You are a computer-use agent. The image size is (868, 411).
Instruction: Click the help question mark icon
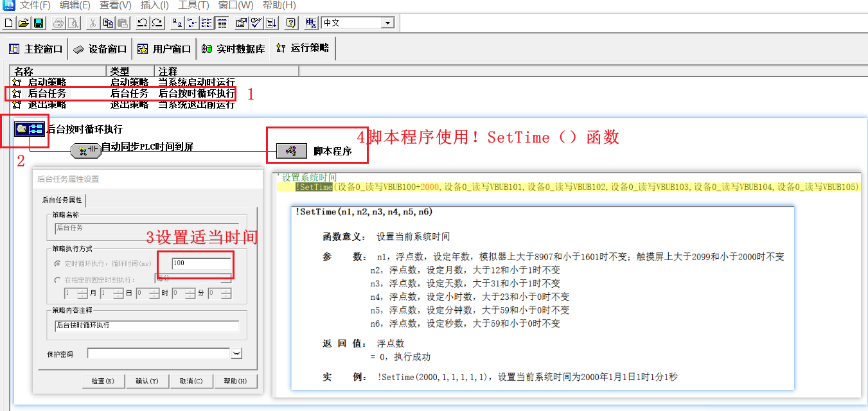click(291, 23)
